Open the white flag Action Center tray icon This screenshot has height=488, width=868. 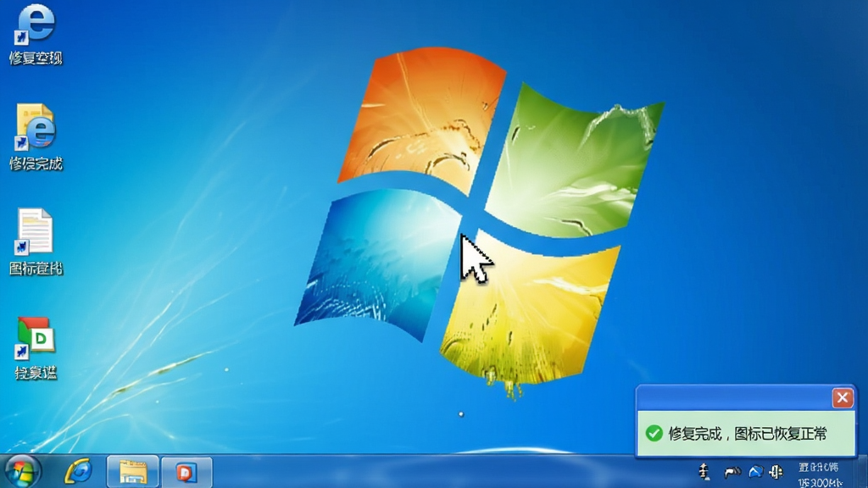click(732, 472)
